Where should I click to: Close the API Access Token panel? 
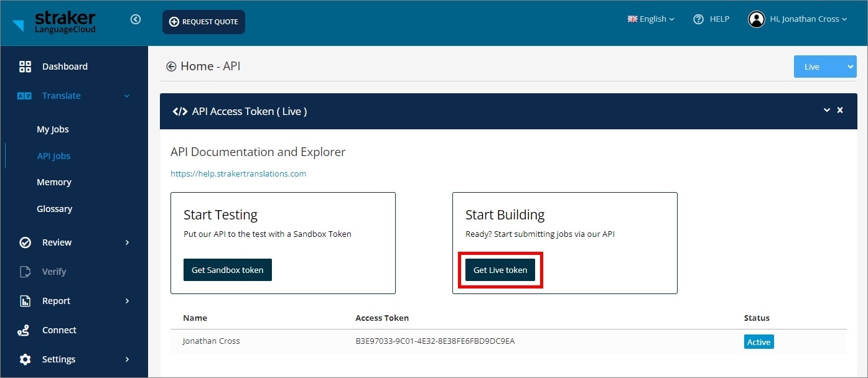click(x=840, y=110)
